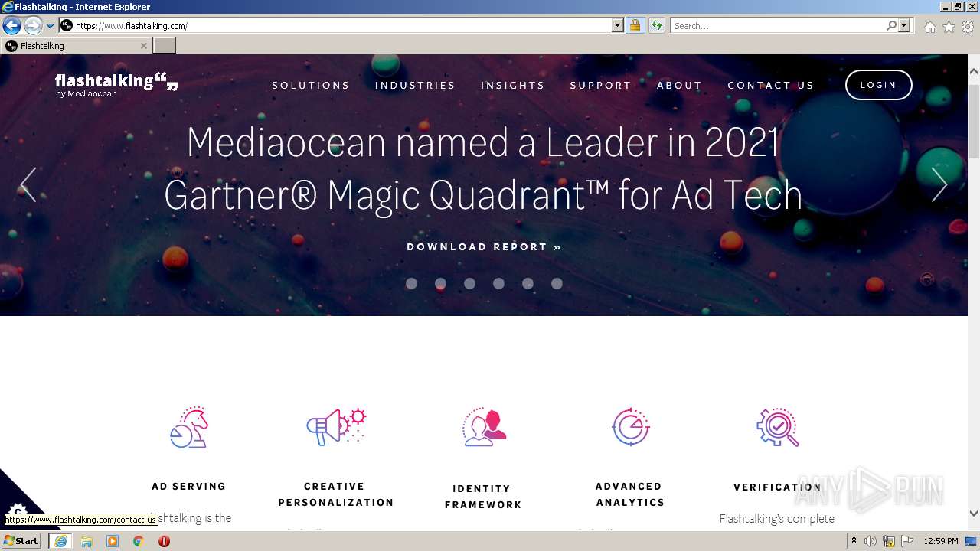980x551 pixels.
Task: Click the Verification gear magnifier icon
Action: 778,427
